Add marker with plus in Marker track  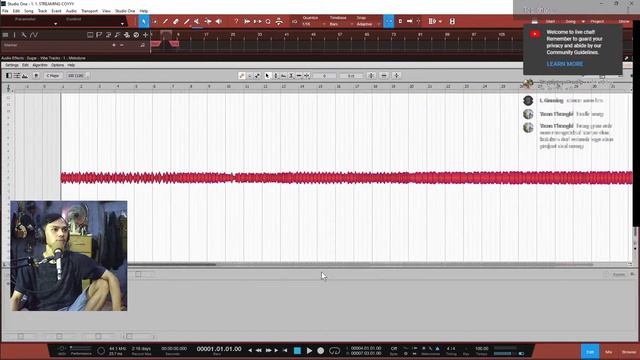[x=114, y=45]
